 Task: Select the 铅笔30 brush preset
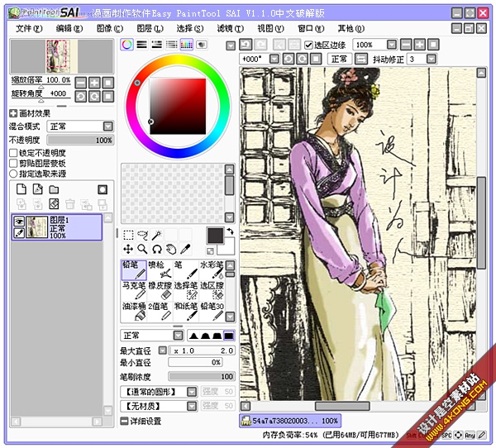tap(212, 312)
